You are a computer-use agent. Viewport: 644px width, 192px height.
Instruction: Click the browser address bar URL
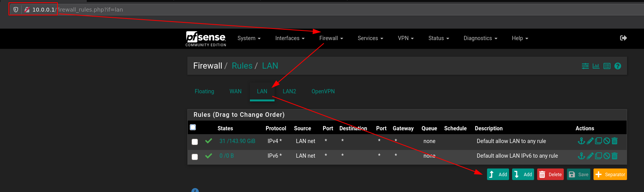pos(78,10)
